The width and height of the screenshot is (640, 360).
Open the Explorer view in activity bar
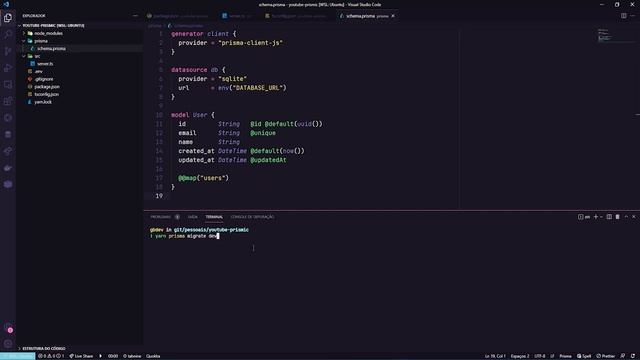[x=8, y=18]
